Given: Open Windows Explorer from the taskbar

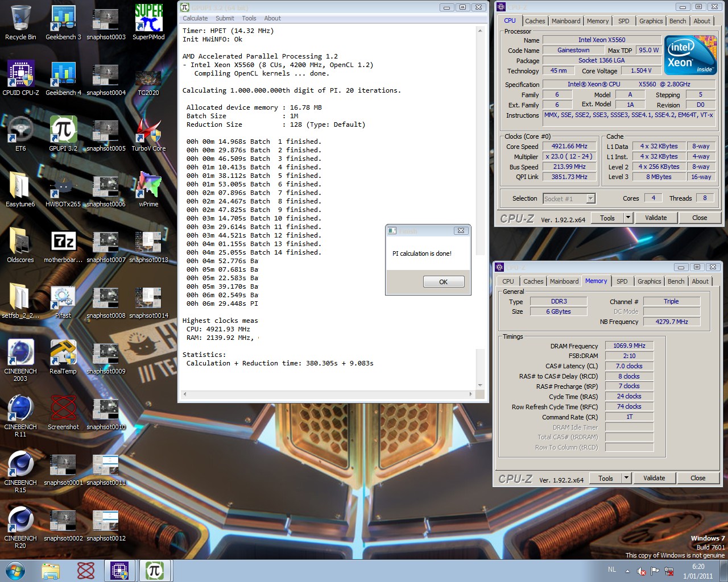Looking at the screenshot, I should coord(51,571).
